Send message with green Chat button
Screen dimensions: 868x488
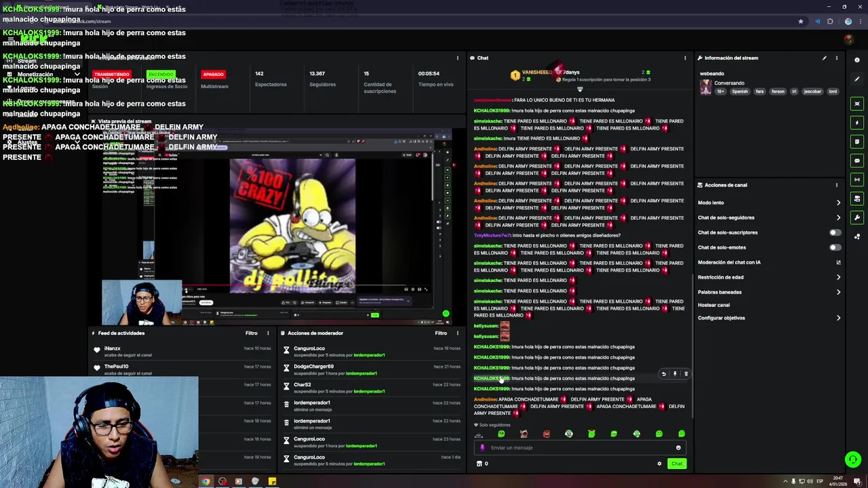677,464
